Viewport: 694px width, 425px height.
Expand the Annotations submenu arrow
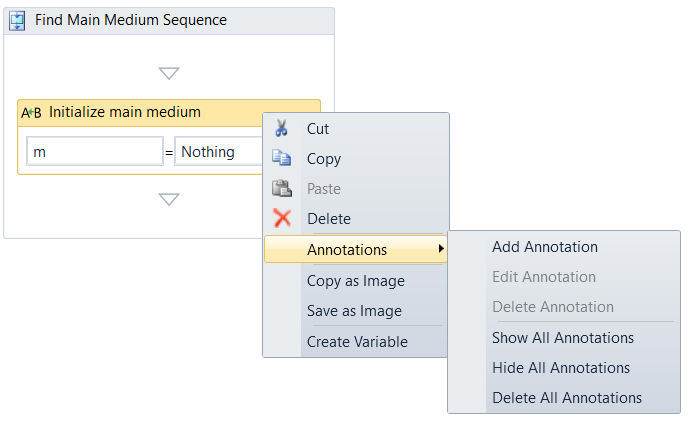tap(441, 249)
